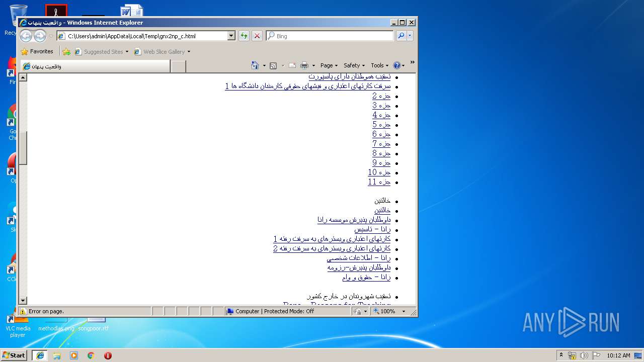This screenshot has width=644, height=362.
Task: Open the link جزء 3
Action: [381, 106]
